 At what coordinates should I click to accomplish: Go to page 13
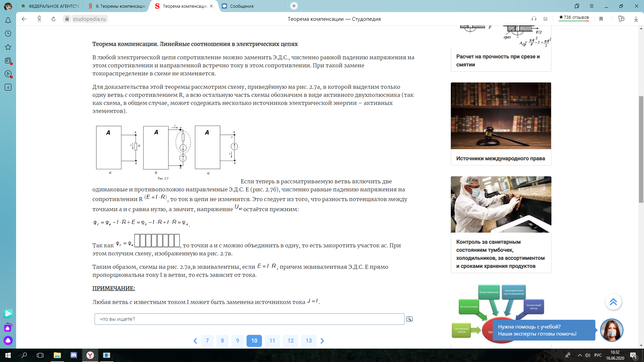tap(309, 341)
